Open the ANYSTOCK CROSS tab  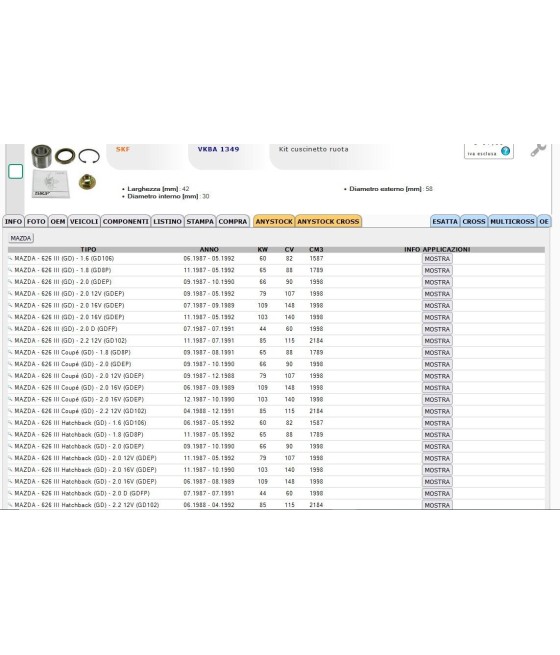pyautogui.click(x=328, y=221)
